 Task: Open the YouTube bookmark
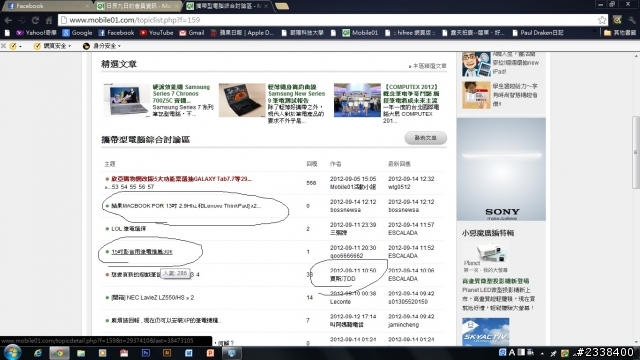(157, 33)
